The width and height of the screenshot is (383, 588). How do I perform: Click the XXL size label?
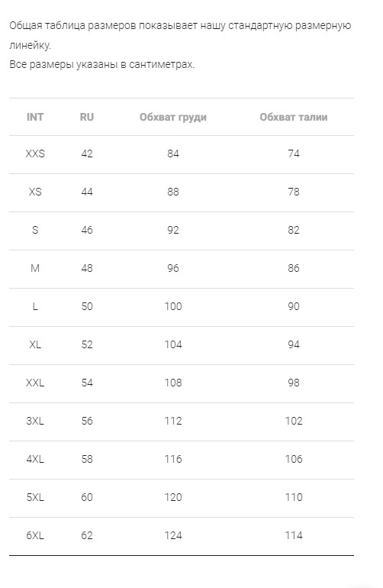click(x=35, y=383)
